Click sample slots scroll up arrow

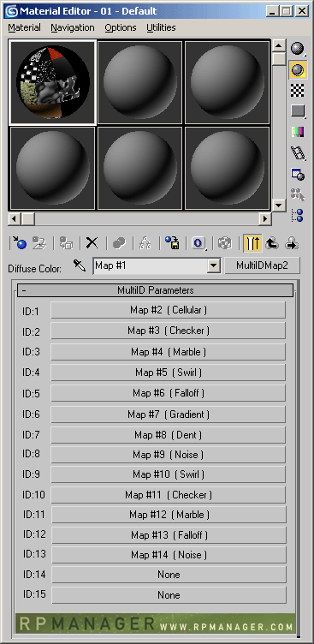tap(279, 45)
